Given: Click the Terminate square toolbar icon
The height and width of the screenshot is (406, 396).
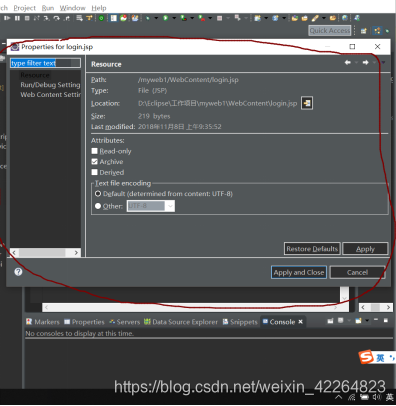Looking at the screenshot, I should [27, 18].
